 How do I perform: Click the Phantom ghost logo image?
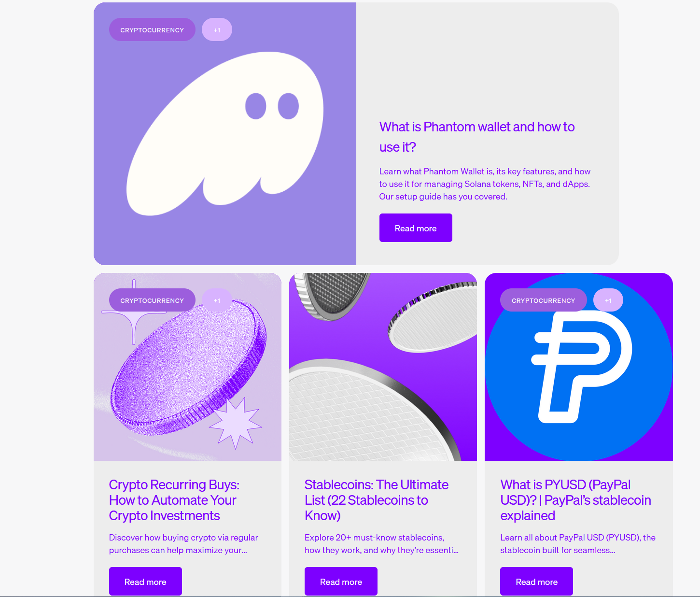pos(225,134)
